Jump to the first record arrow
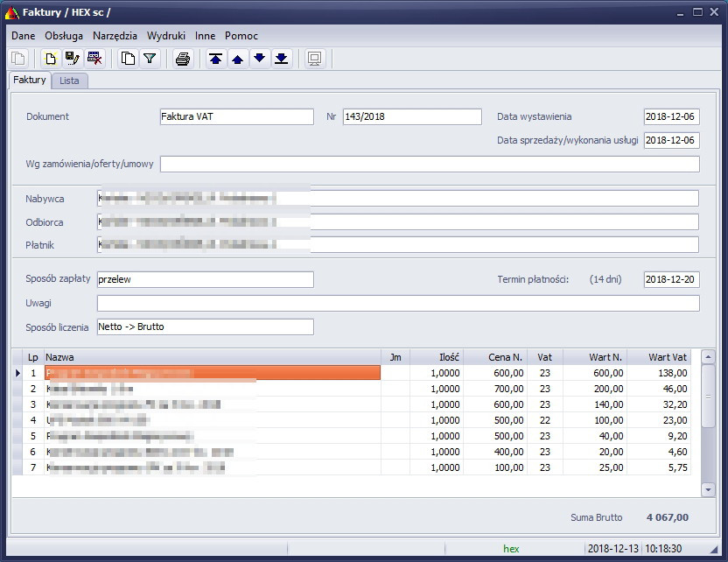Image resolution: width=728 pixels, height=562 pixels. [215, 59]
